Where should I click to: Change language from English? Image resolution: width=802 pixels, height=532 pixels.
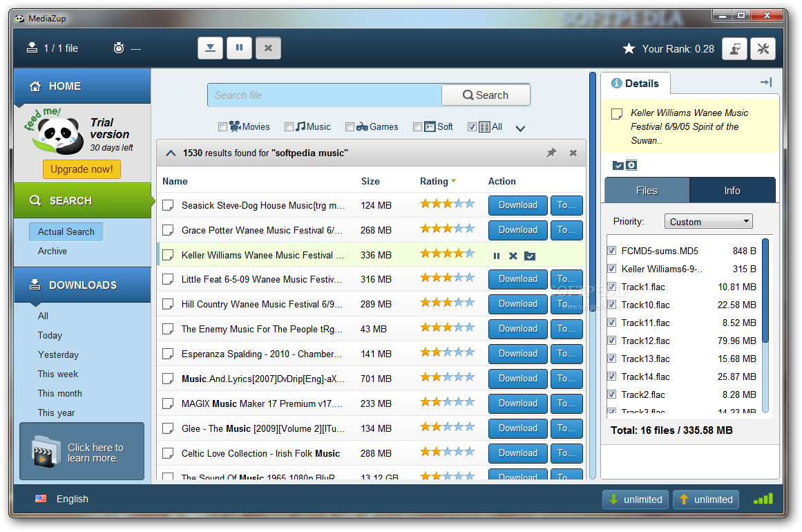pyautogui.click(x=72, y=499)
